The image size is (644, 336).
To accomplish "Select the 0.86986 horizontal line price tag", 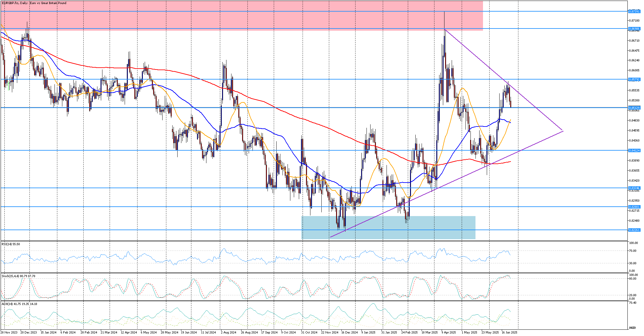I will point(634,28).
